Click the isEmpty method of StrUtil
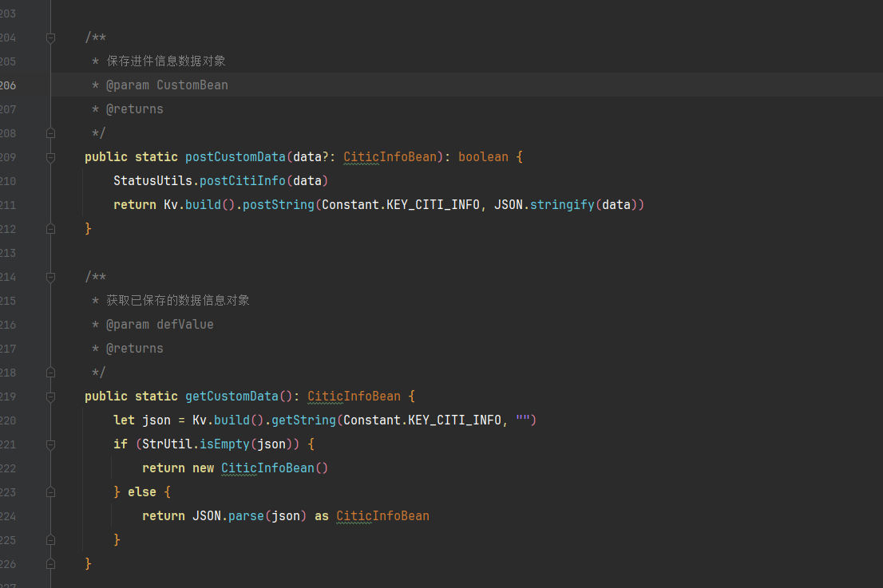Image resolution: width=883 pixels, height=588 pixels. (x=225, y=444)
